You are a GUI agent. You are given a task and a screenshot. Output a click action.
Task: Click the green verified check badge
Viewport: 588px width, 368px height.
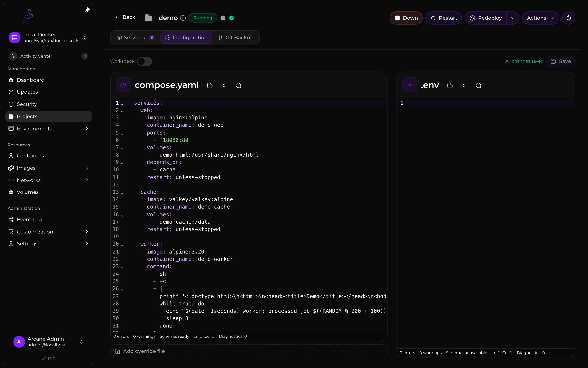click(x=232, y=18)
